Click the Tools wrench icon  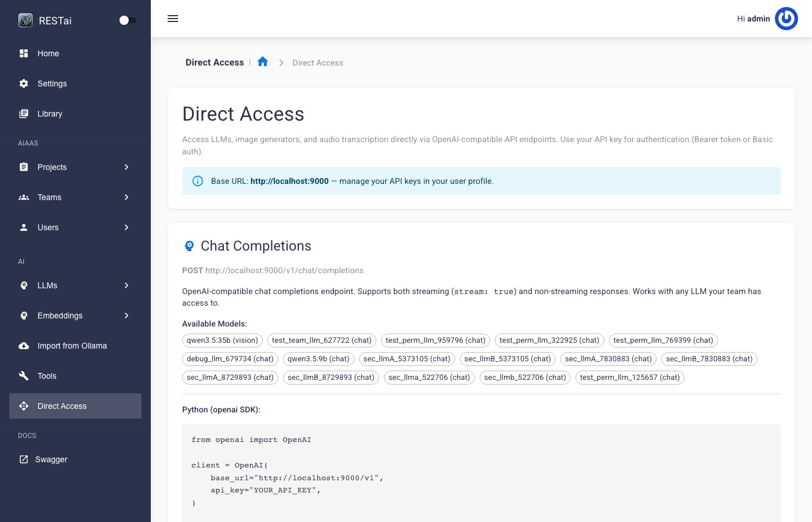coord(24,376)
